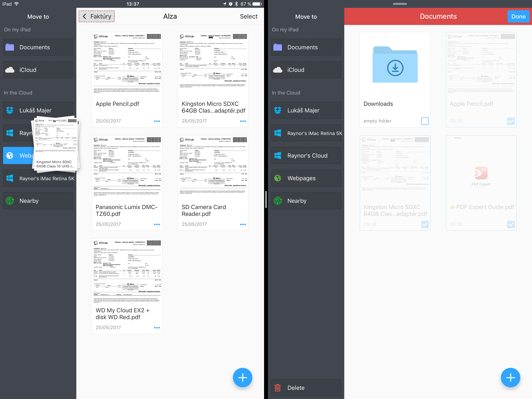Choose Raynor's iMac Retina 5K in left sidebar
The image size is (532, 399).
38,178
